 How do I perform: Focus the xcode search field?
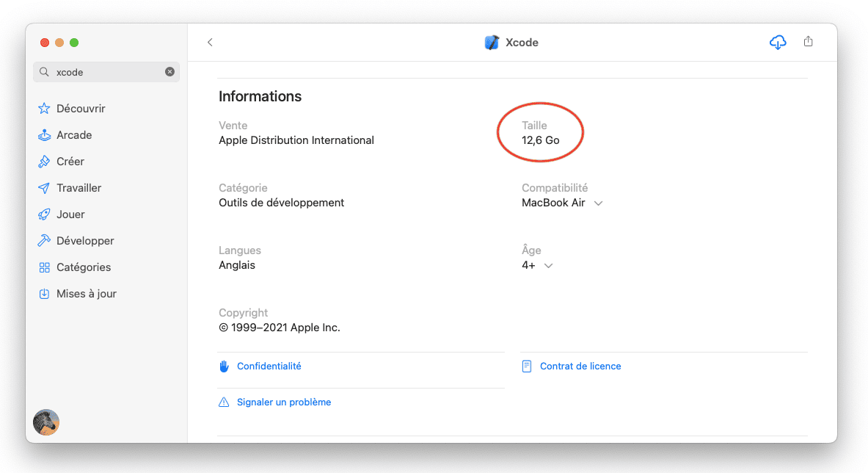click(x=106, y=72)
